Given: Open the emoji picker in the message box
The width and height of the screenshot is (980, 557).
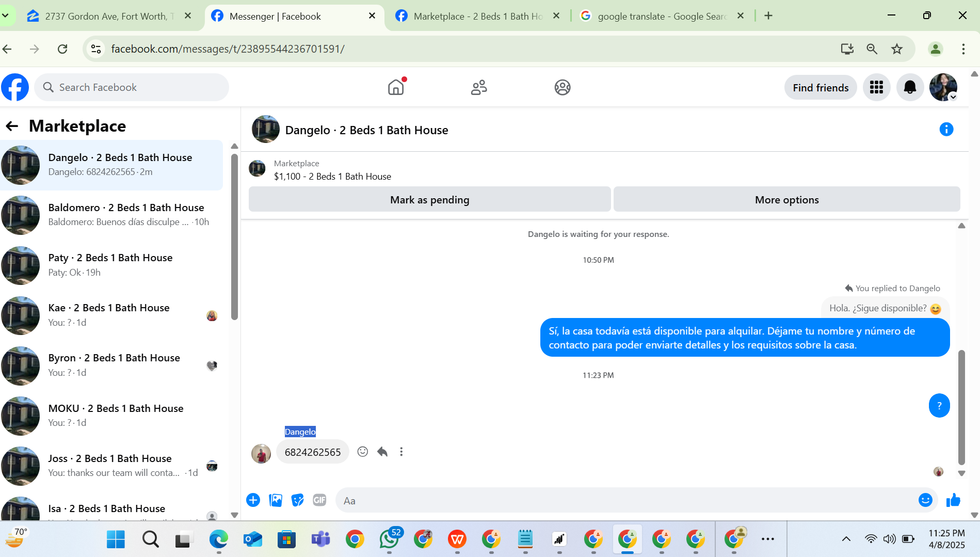Looking at the screenshot, I should [x=925, y=500].
